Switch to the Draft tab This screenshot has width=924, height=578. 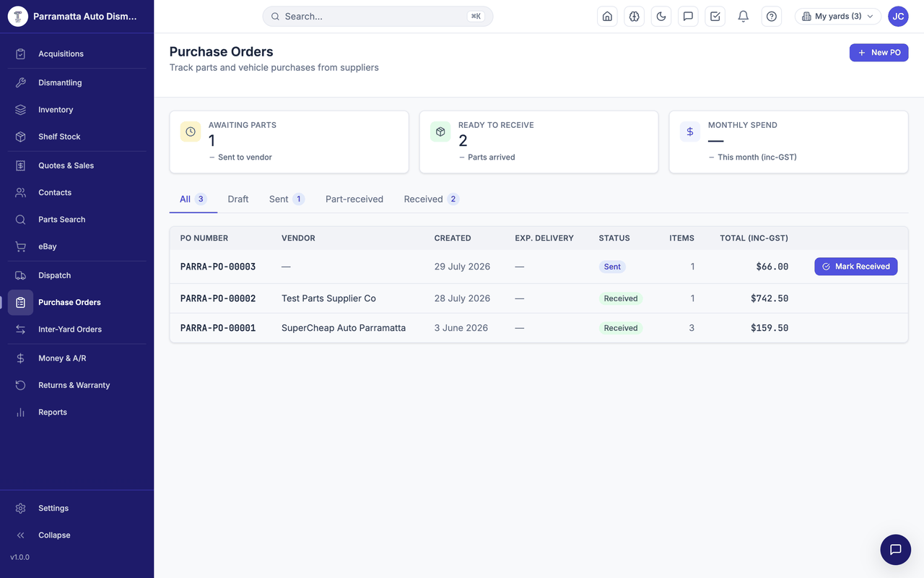click(238, 199)
